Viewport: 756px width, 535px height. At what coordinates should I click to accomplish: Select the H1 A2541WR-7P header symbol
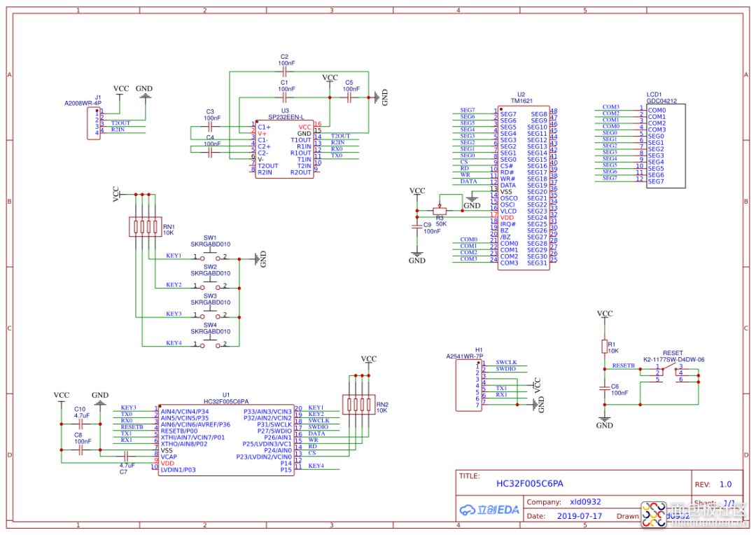(x=468, y=385)
